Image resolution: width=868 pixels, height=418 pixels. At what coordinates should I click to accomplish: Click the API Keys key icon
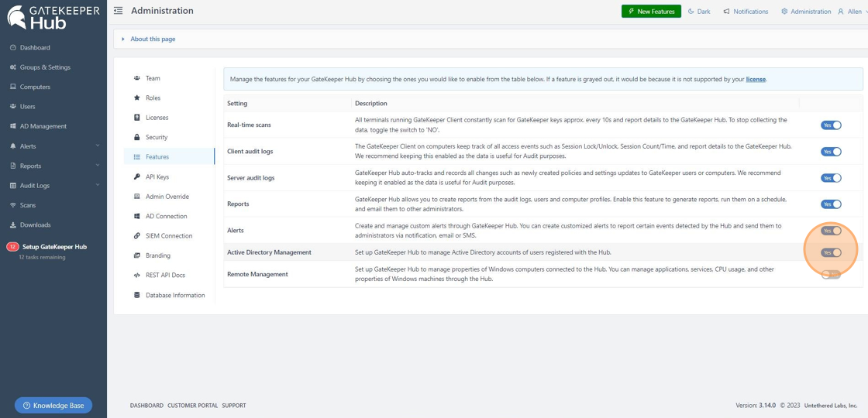point(136,176)
